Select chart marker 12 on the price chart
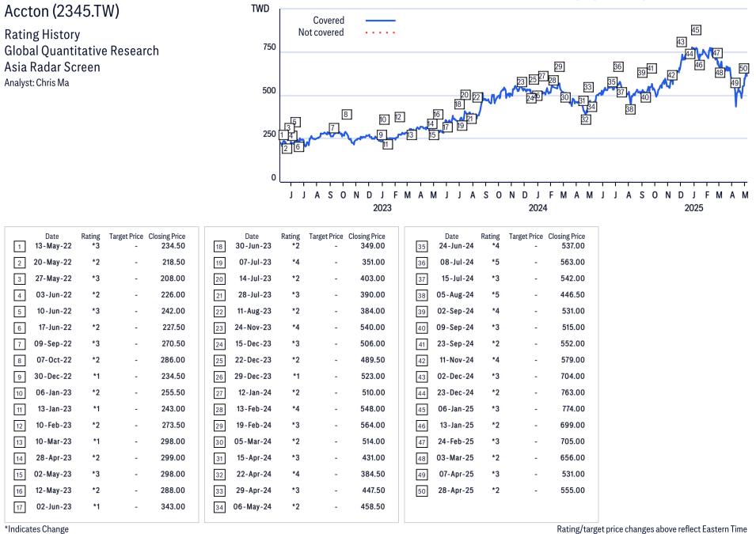Image resolution: width=756 pixels, height=534 pixels. point(399,116)
